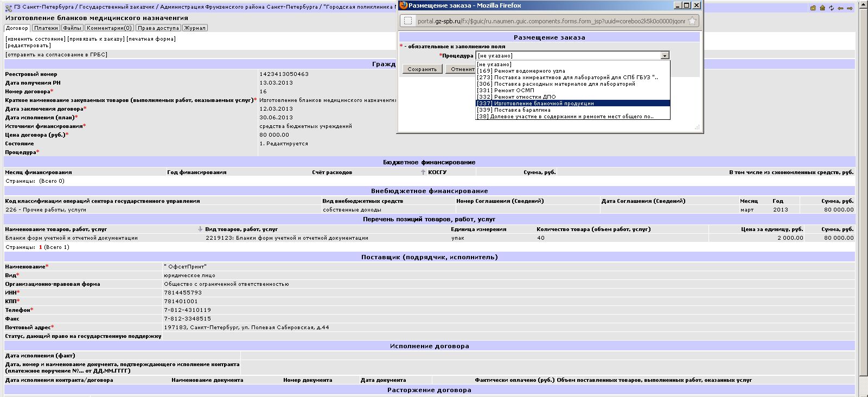Screen dimensions: 868x397
Task: Click the Месяц финансирования column header
Action: [39, 172]
